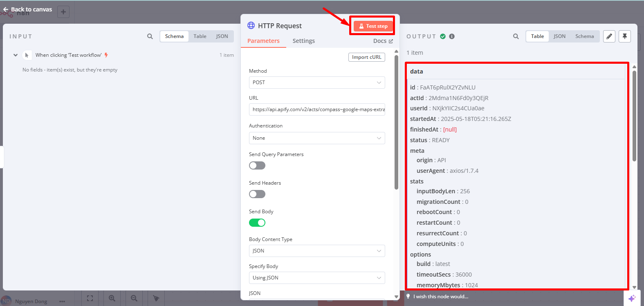Click the info icon beside OUTPUT
This screenshot has width=644, height=306.
[x=452, y=36]
